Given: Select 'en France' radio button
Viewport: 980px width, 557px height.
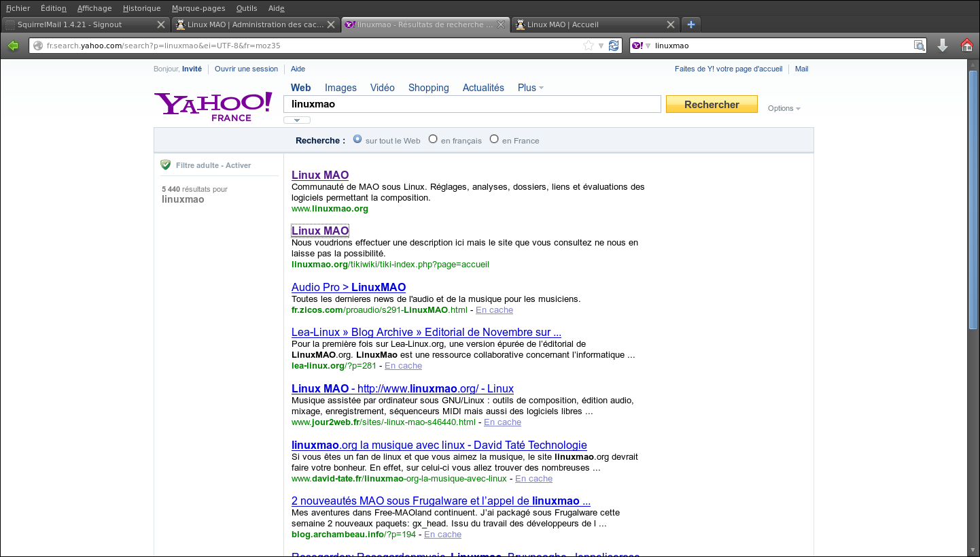Looking at the screenshot, I should 494,139.
